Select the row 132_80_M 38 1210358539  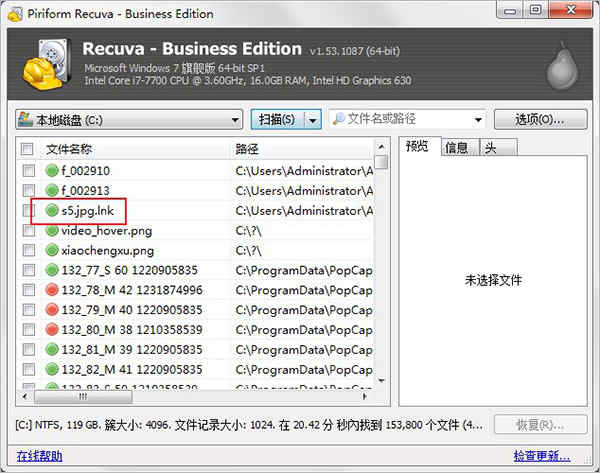click(x=195, y=330)
